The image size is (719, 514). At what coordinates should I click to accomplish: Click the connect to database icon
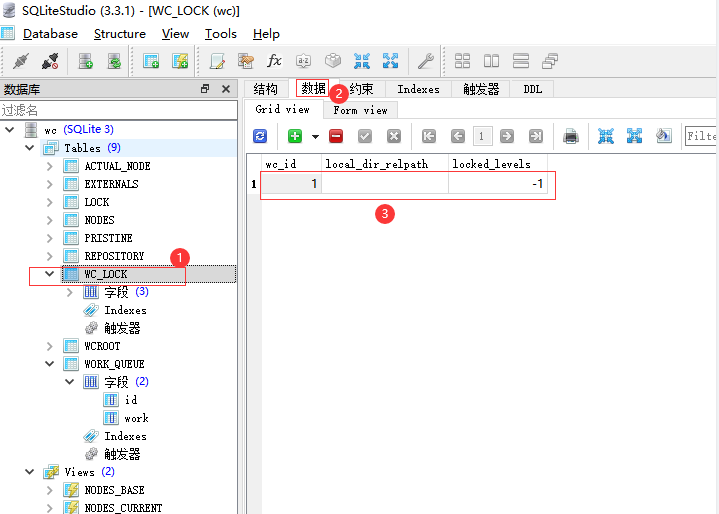click(19, 61)
